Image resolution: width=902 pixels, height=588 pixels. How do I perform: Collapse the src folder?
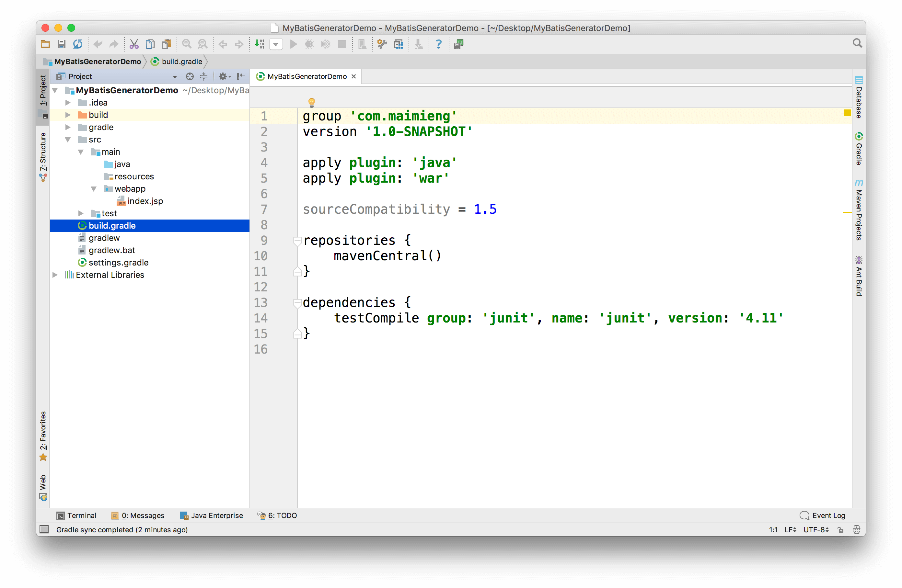point(68,140)
